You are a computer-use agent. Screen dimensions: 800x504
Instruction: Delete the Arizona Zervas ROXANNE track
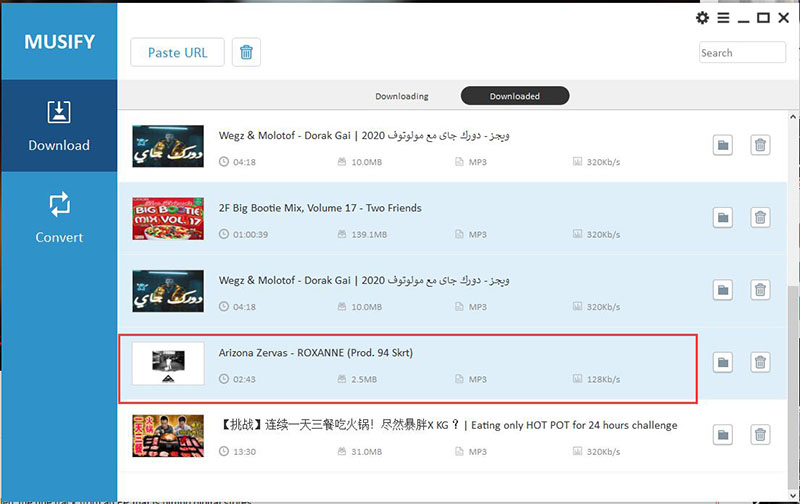[x=760, y=363]
